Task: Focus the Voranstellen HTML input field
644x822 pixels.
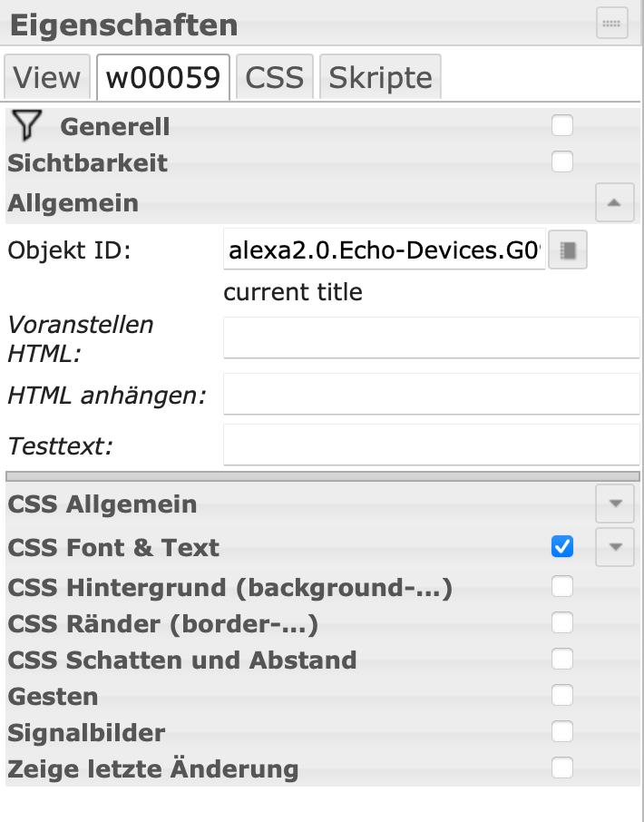Action: pyautogui.click(x=431, y=338)
